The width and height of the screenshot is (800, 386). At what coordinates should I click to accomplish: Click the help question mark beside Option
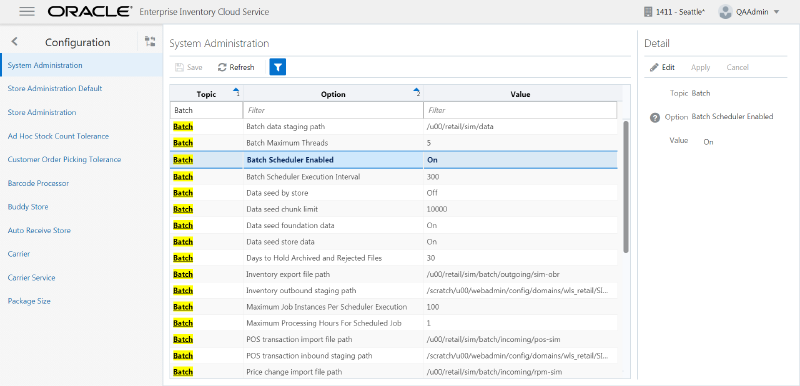pos(655,118)
